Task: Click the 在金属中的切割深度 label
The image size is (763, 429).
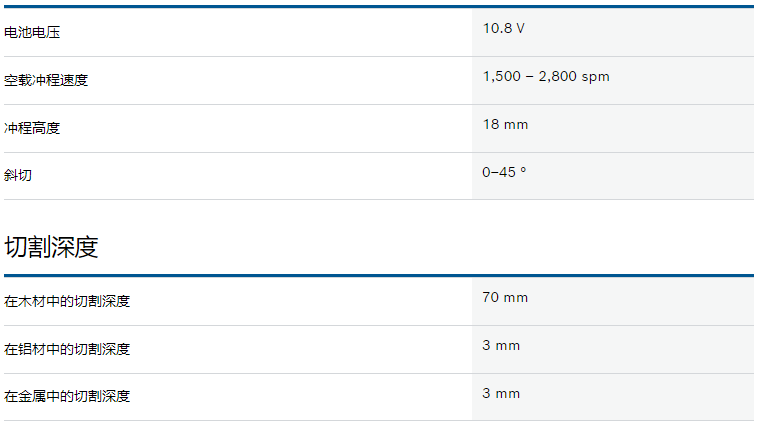Action: 67,396
